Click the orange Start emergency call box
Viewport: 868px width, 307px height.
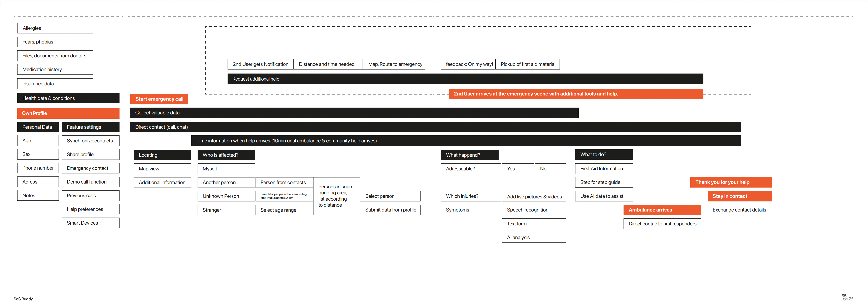click(x=159, y=99)
